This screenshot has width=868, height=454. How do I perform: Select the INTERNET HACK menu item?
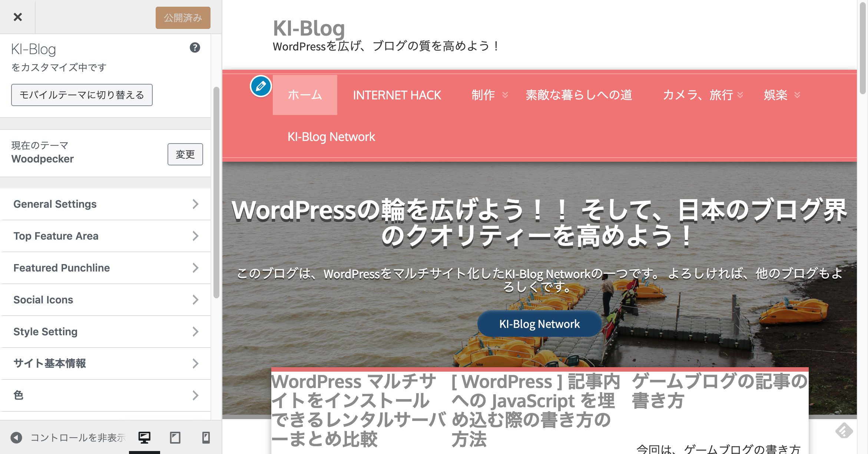click(397, 95)
